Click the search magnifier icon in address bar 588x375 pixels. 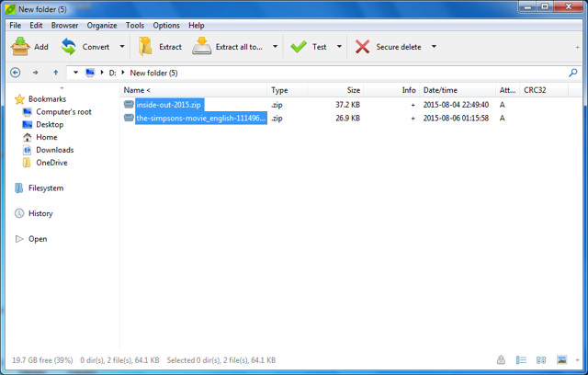574,73
